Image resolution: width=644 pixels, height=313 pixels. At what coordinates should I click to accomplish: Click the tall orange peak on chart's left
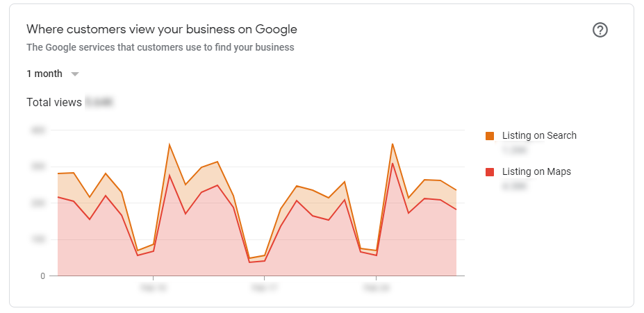tap(170, 145)
